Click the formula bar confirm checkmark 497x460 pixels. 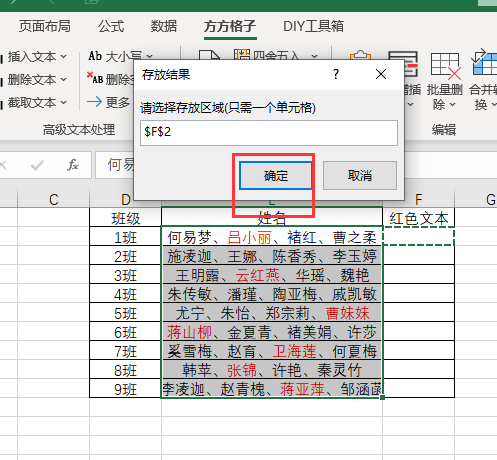tap(37, 165)
